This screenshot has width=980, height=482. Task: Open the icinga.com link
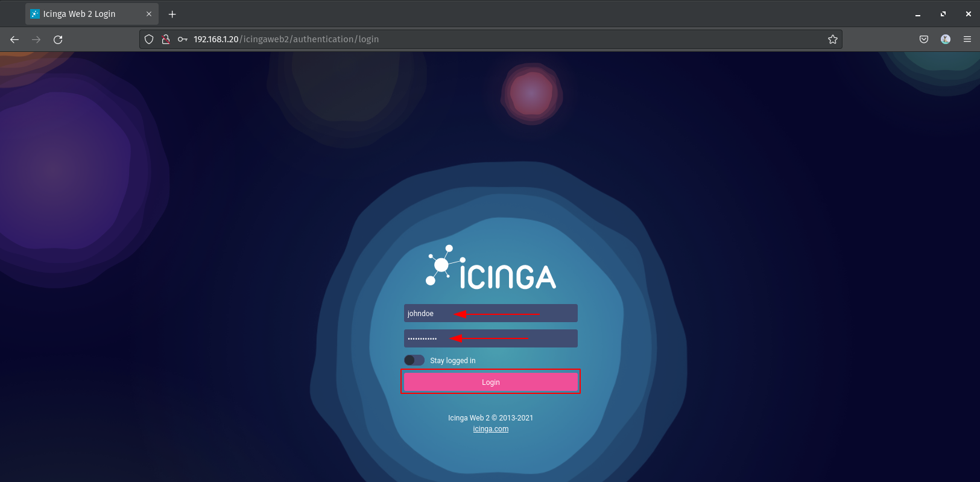pos(491,429)
